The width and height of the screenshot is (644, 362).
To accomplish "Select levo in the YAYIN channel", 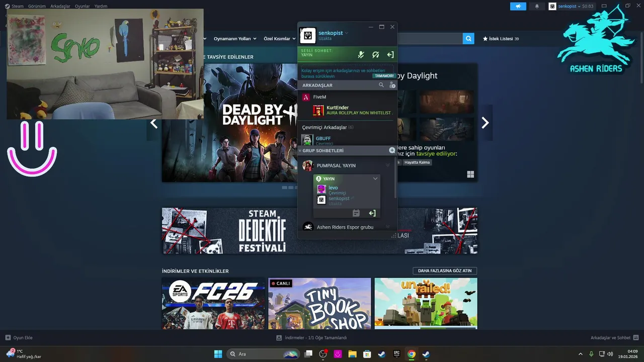I will 347,190.
